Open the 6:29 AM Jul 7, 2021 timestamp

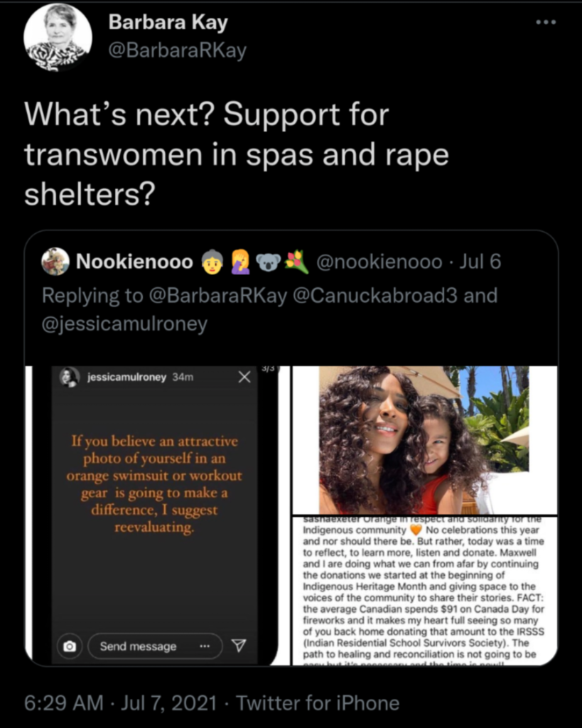point(120,703)
